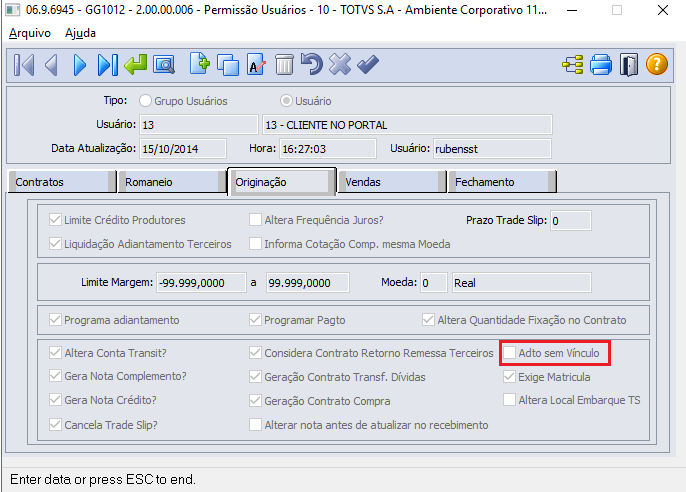This screenshot has width=686, height=492.
Task: Enable Informa Cotação Comp. mesma Moeda
Action: click(255, 244)
